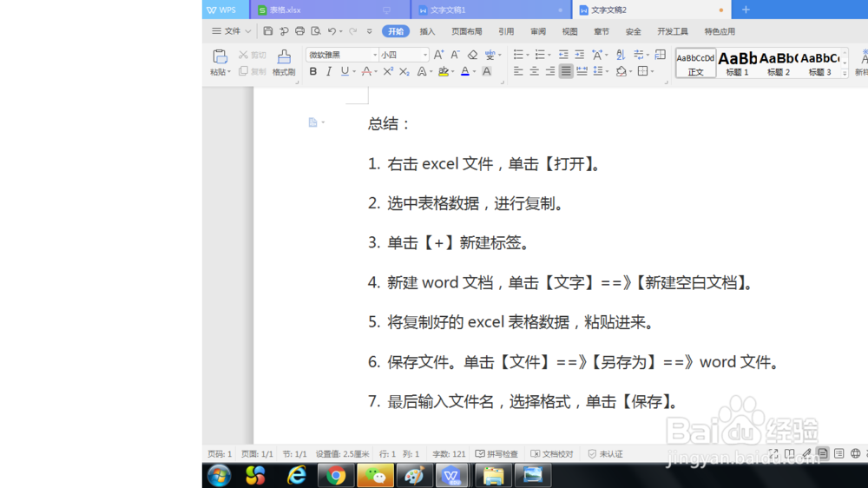Expand the 文件 menu dropdown arrow
This screenshot has width=868, height=488.
point(248,31)
